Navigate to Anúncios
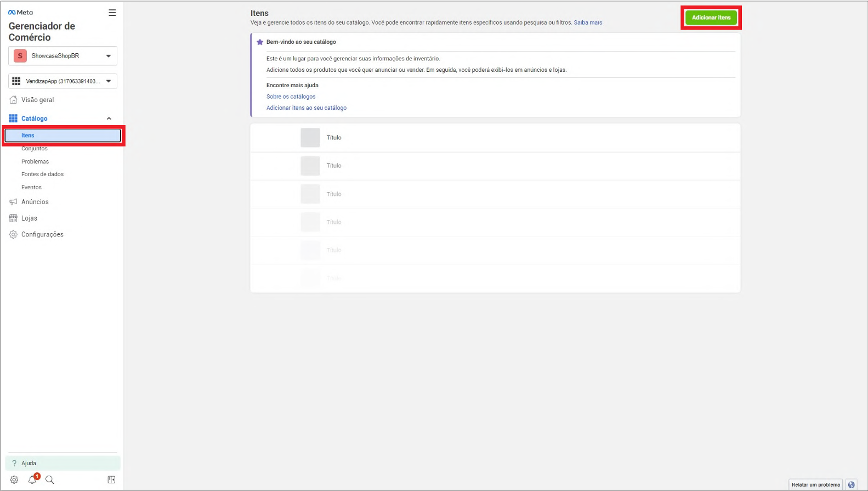The width and height of the screenshot is (868, 491). [35, 202]
